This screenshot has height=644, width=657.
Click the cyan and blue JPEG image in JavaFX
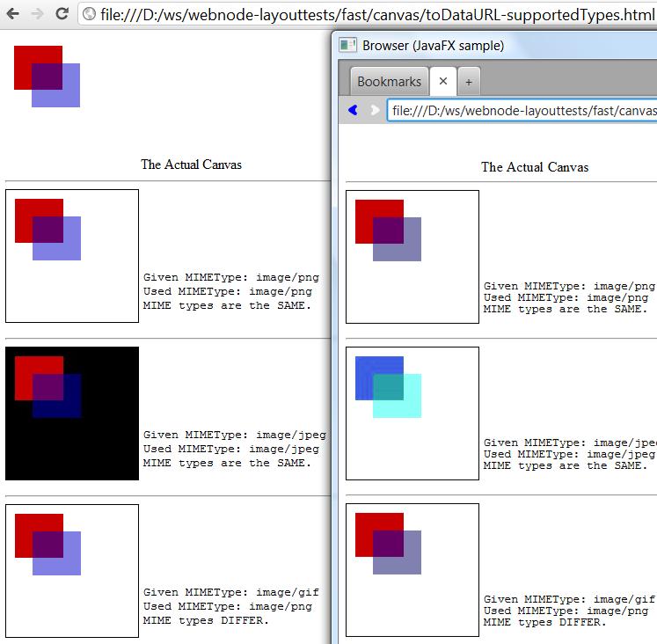point(412,413)
